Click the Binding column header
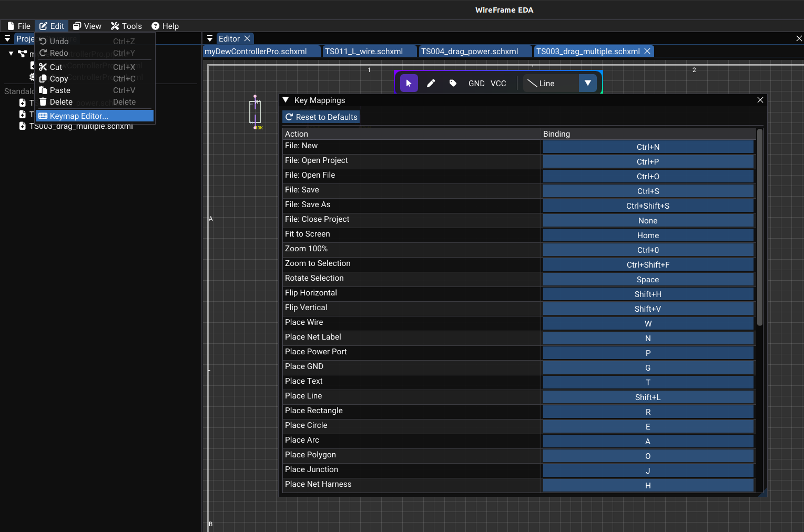The image size is (804, 532). (x=649, y=134)
